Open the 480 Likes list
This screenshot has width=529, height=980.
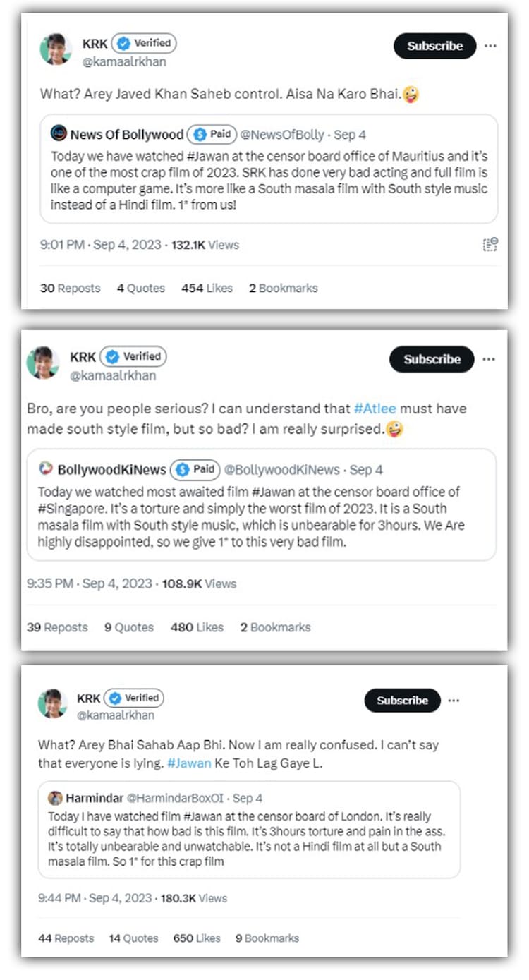click(197, 627)
